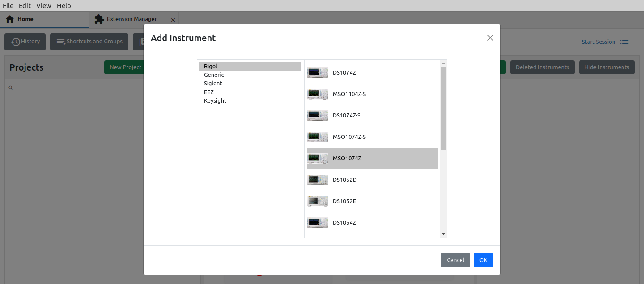This screenshot has width=644, height=284.
Task: Select the DS1074Z model name
Action: 344,73
